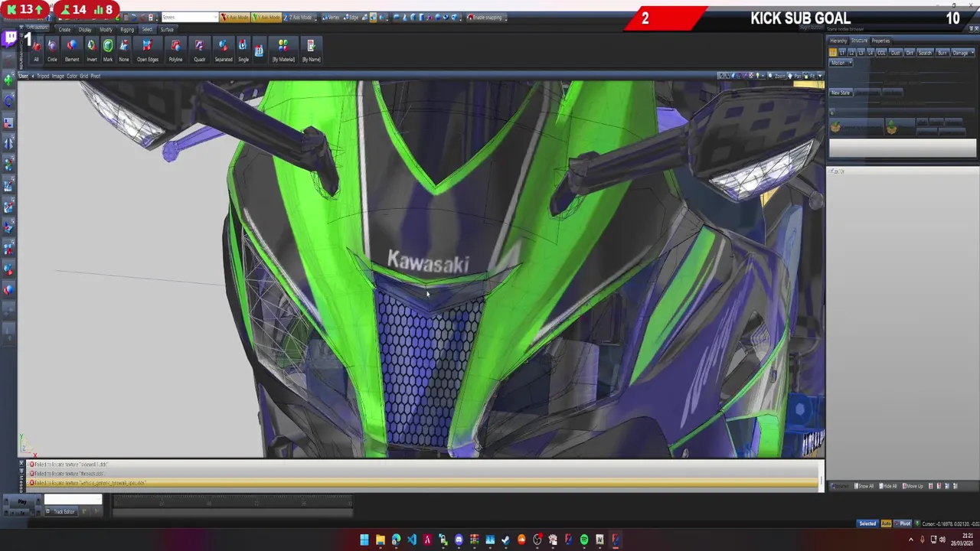Open the User view menu
The height and width of the screenshot is (551, 980).
(x=24, y=76)
